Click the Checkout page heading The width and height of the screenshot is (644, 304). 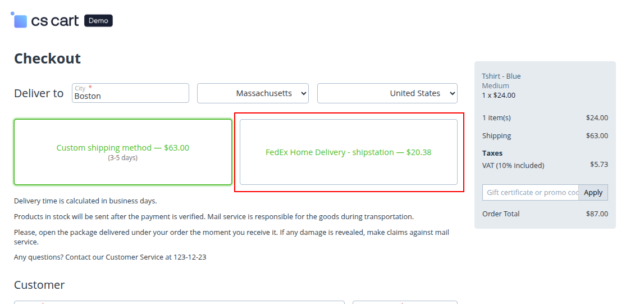tap(47, 58)
